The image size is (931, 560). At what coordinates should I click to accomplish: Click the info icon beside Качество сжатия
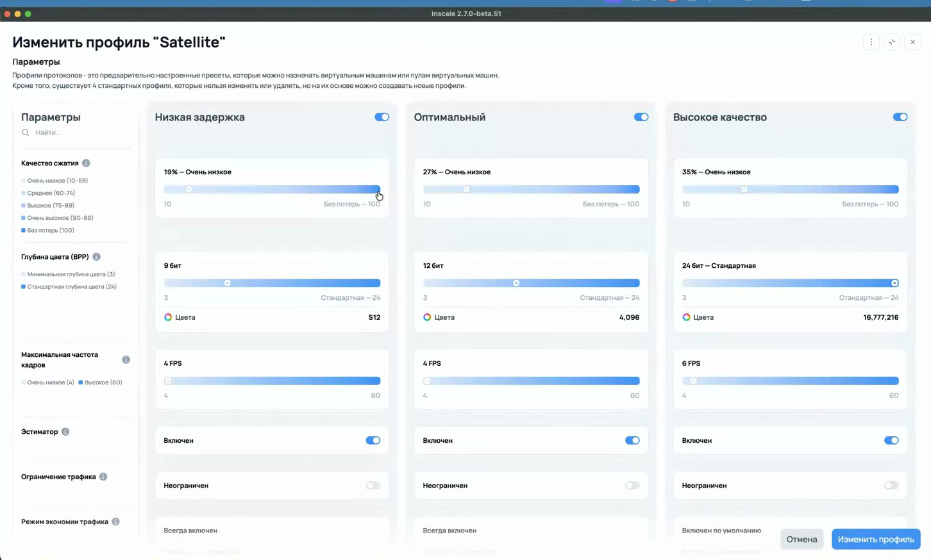point(86,163)
